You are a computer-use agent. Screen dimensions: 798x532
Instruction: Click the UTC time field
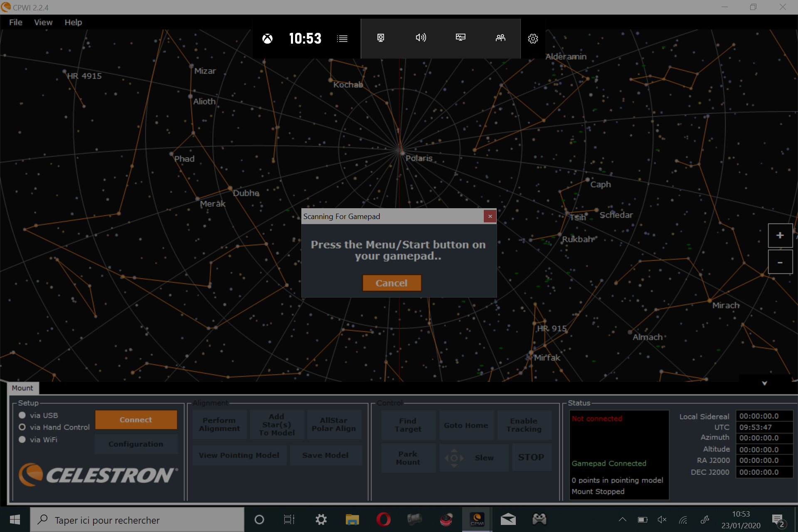pos(764,427)
